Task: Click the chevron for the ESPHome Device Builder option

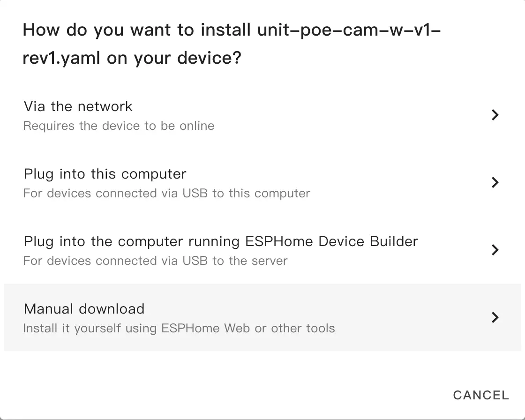Action: click(x=495, y=250)
